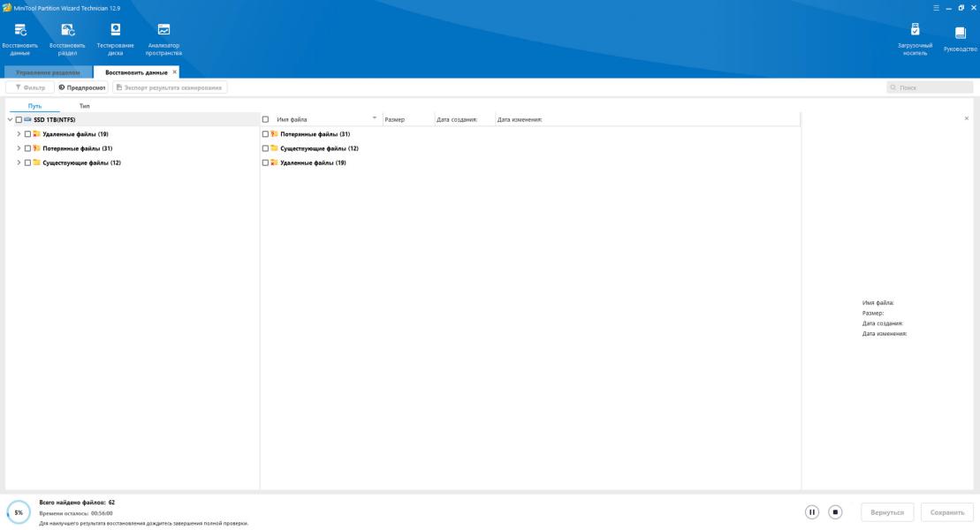
Task: Click the hamburger menu icon in title bar
Action: pyautogui.click(x=936, y=8)
